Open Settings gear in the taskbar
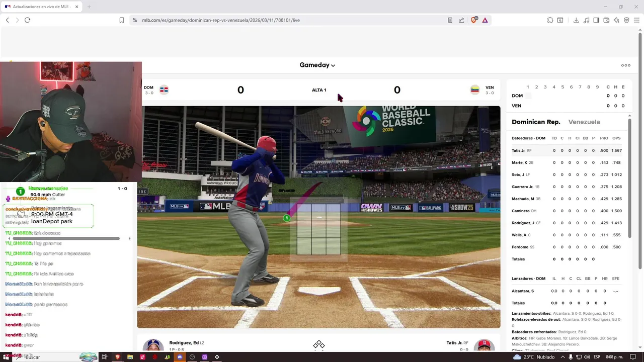Image resolution: width=644 pixels, height=362 pixels. point(217,357)
